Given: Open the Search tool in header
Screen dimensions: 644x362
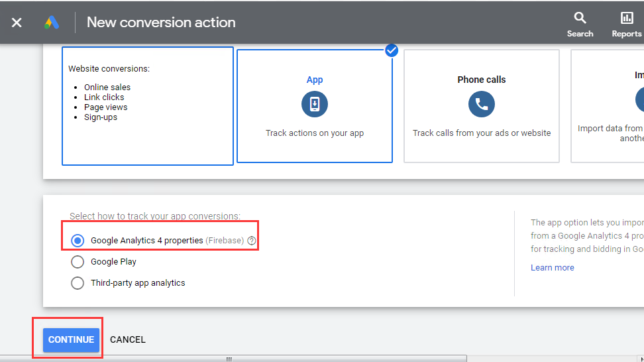Looking at the screenshot, I should (580, 25).
